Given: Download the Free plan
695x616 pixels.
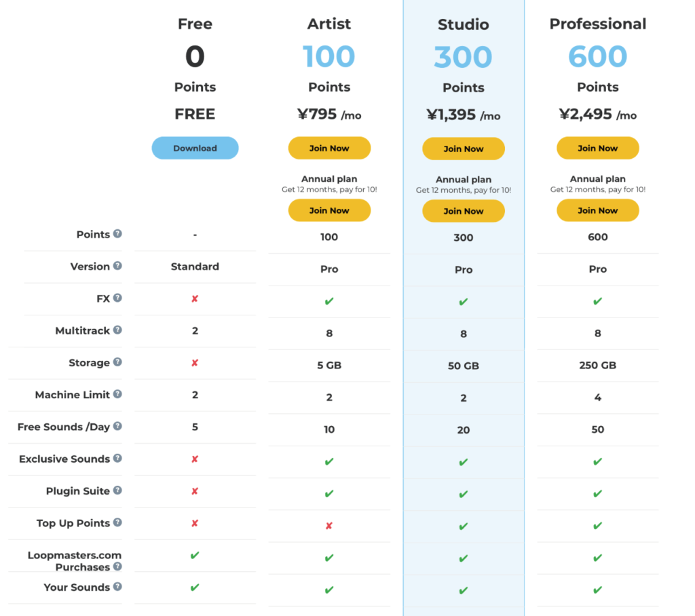Looking at the screenshot, I should 195,148.
